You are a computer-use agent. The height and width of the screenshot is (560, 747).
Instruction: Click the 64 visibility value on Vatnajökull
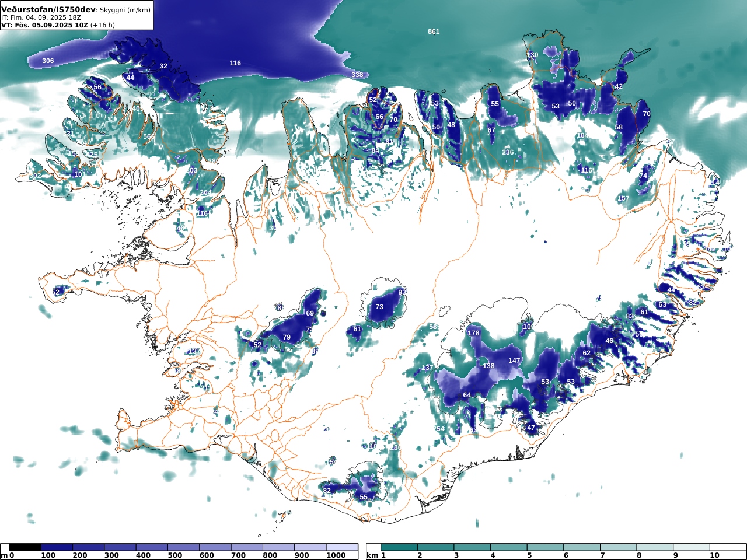pos(467,395)
